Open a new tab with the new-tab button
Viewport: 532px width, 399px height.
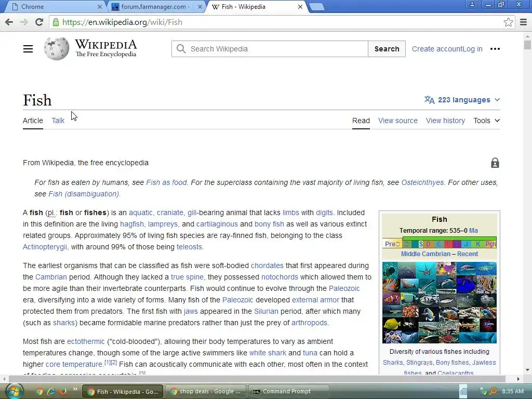[x=317, y=7]
